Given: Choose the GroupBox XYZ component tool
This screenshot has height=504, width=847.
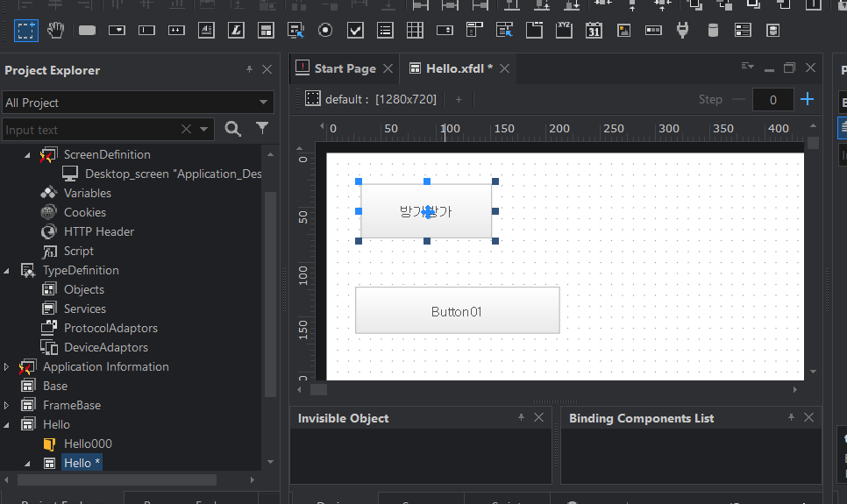Looking at the screenshot, I should point(564,31).
